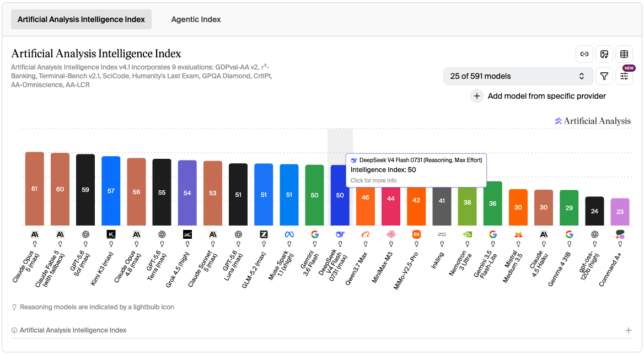Image resolution: width=644 pixels, height=354 pixels.
Task: Open the 25 of 591 models dropdown
Action: coord(518,76)
